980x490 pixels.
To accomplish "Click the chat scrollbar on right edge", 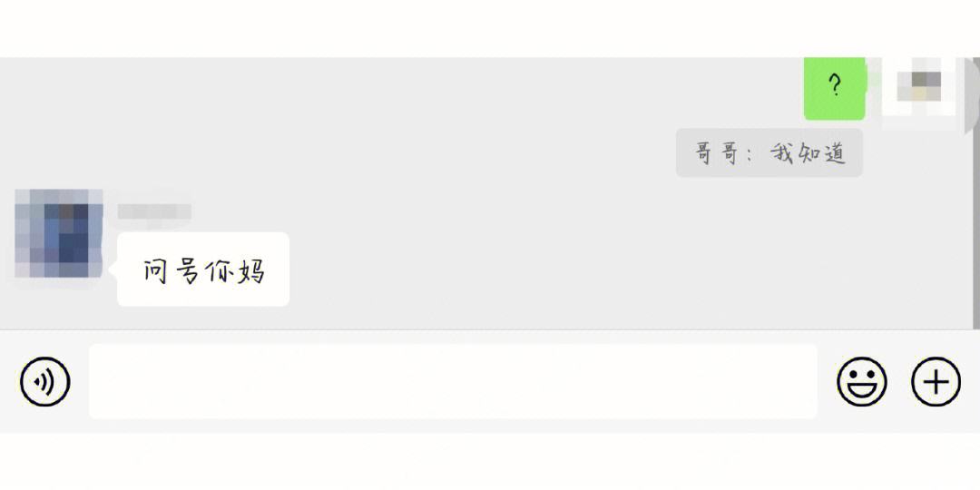I will tap(976, 192).
